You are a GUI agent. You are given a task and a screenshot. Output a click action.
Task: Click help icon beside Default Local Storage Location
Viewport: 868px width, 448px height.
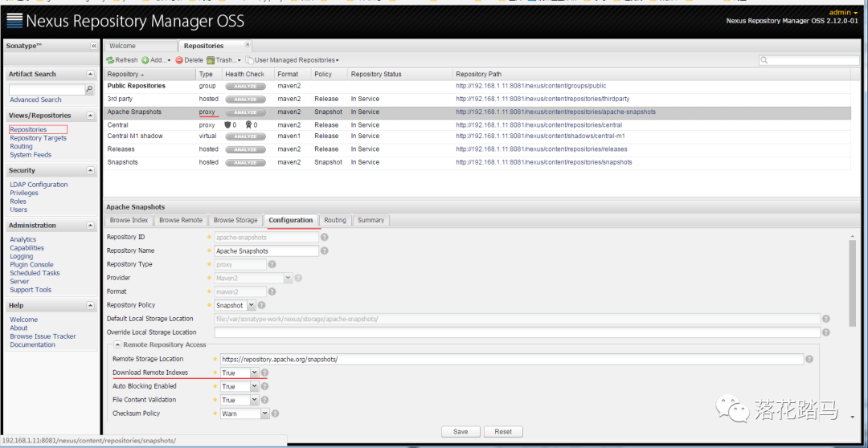point(826,319)
